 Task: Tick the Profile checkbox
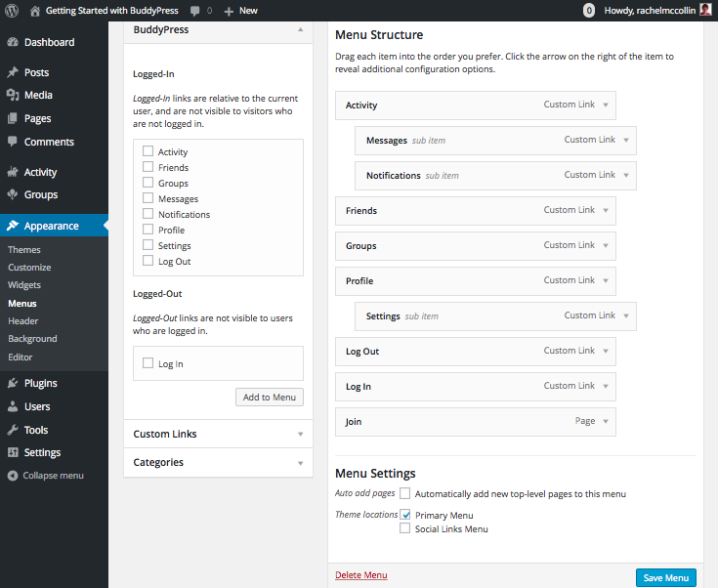pyautogui.click(x=148, y=229)
